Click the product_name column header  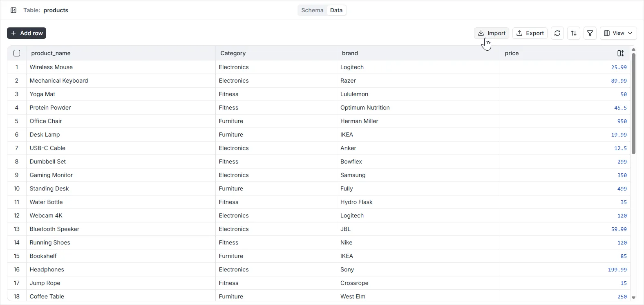51,53
